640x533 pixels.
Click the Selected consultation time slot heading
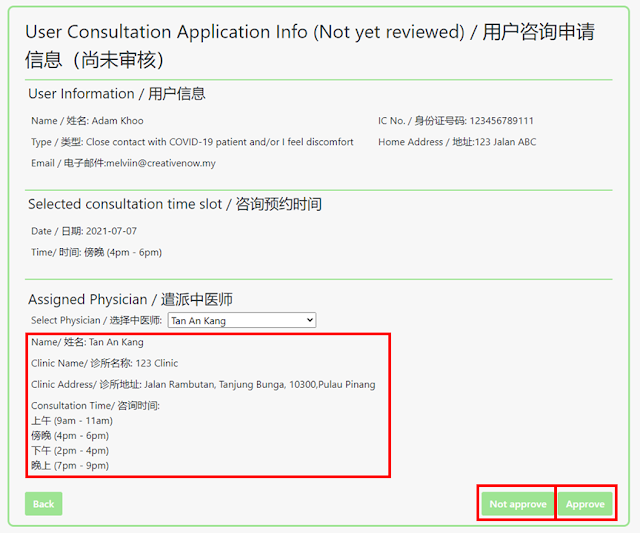tap(175, 204)
